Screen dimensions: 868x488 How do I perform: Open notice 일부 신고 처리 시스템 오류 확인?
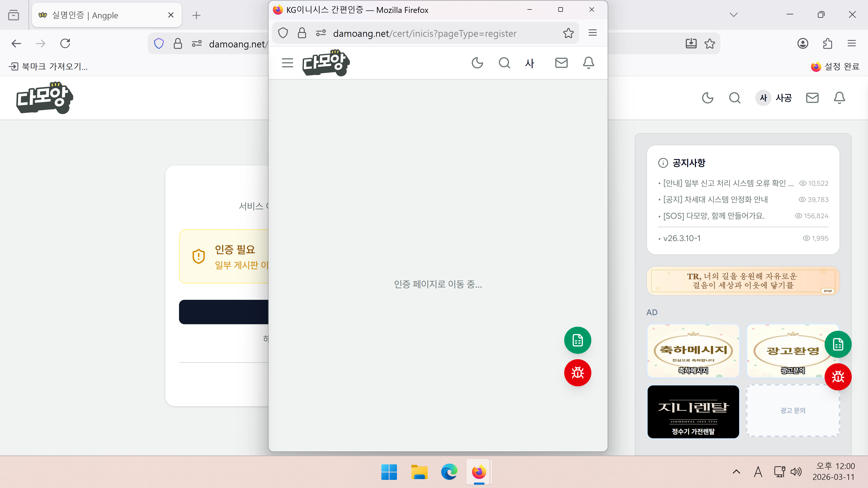[x=729, y=183]
